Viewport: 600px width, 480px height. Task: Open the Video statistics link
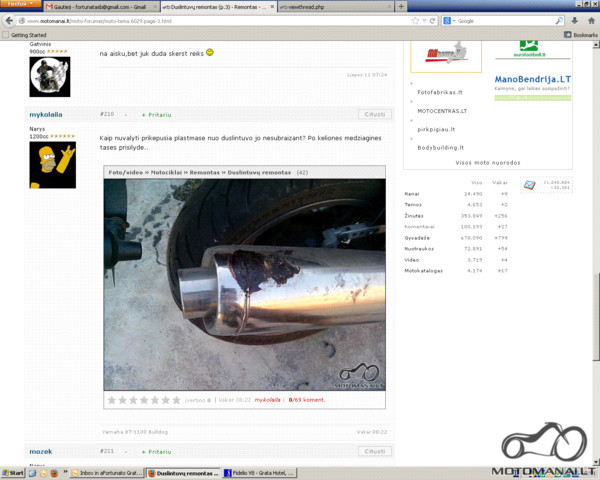tap(411, 260)
